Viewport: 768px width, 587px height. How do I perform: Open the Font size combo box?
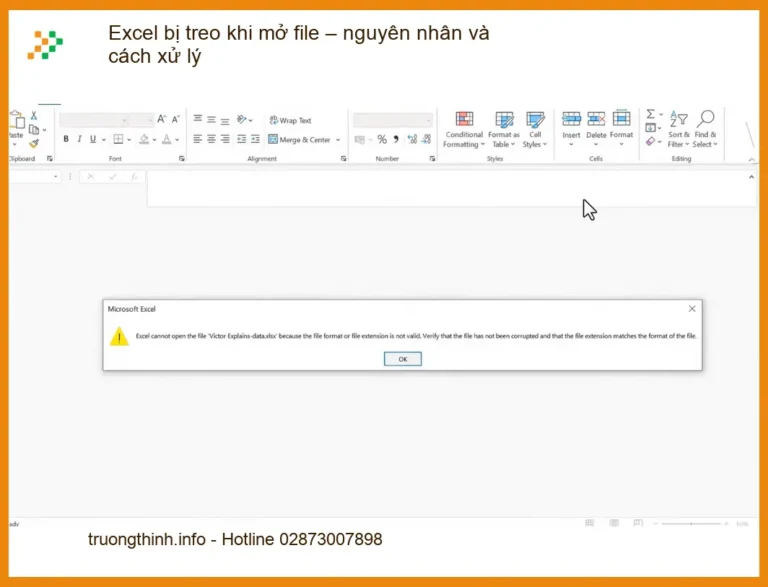point(142,120)
